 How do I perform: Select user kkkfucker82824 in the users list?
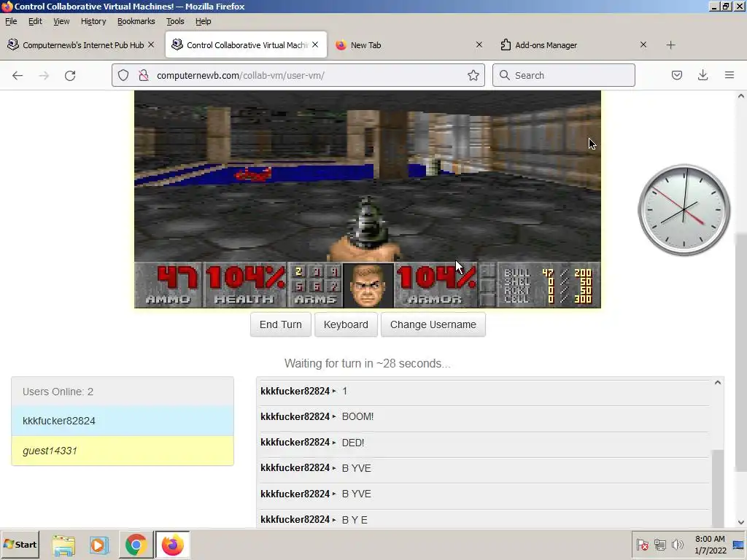pyautogui.click(x=123, y=421)
